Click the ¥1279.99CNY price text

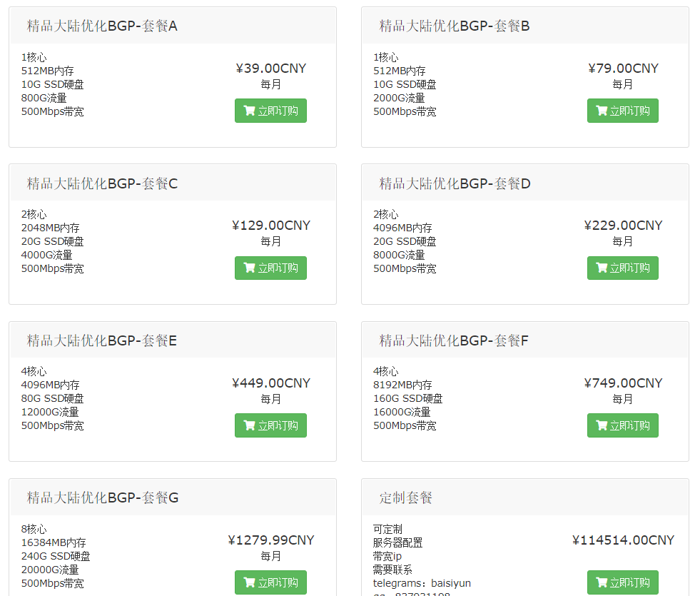[x=270, y=540]
